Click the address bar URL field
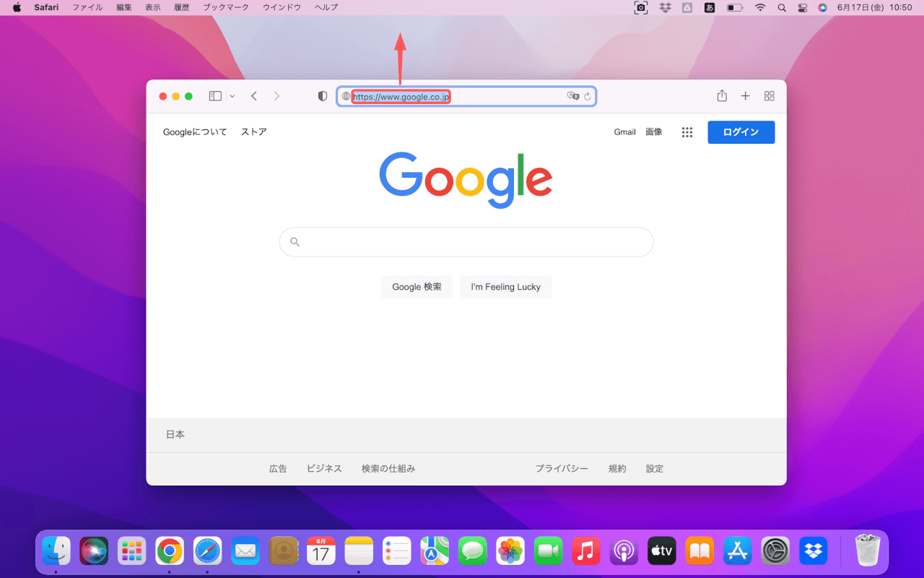 click(x=466, y=96)
